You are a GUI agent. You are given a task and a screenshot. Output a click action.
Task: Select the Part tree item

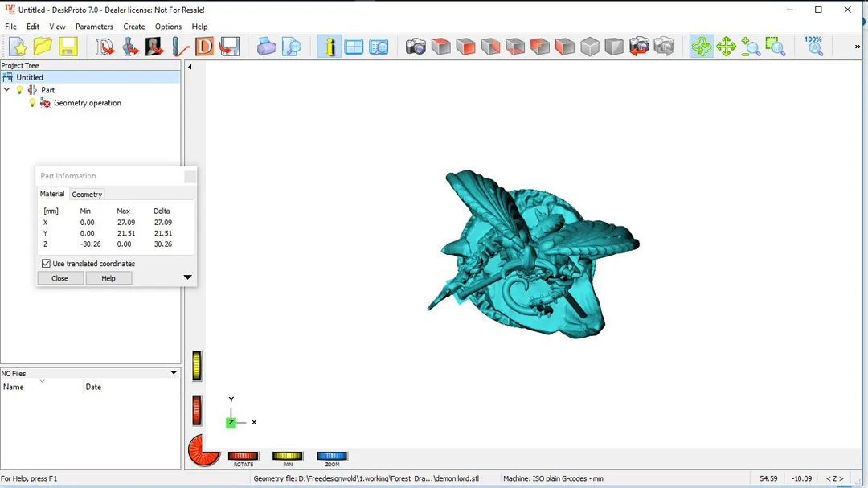47,90
